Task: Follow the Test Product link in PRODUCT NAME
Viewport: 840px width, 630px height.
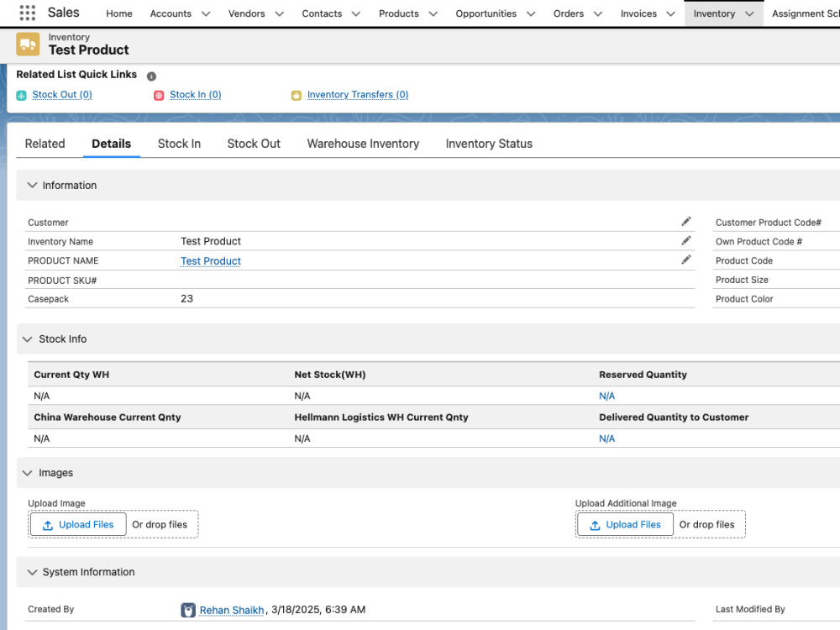Action: [211, 261]
